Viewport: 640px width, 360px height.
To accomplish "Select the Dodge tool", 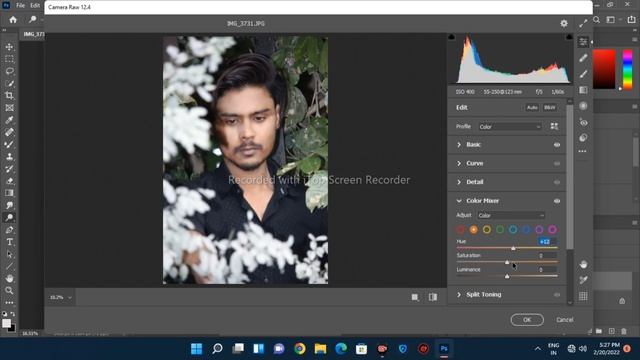I will pyautogui.click(x=9, y=217).
